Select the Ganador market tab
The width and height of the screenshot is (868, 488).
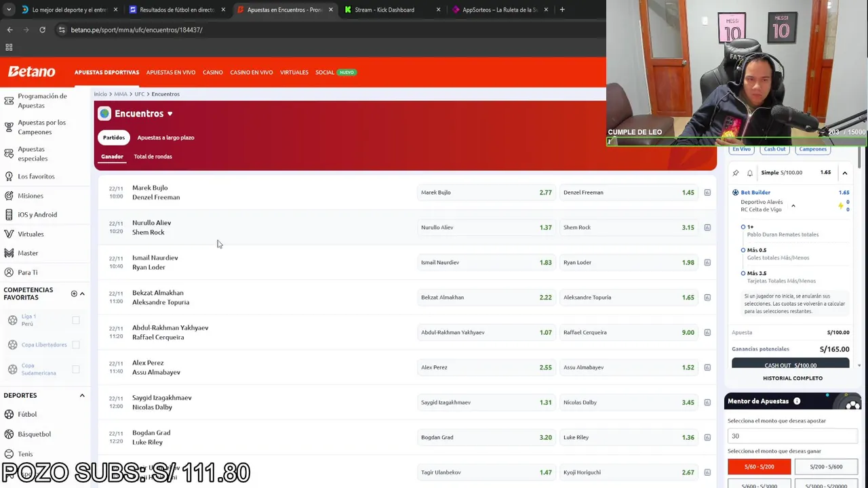112,157
